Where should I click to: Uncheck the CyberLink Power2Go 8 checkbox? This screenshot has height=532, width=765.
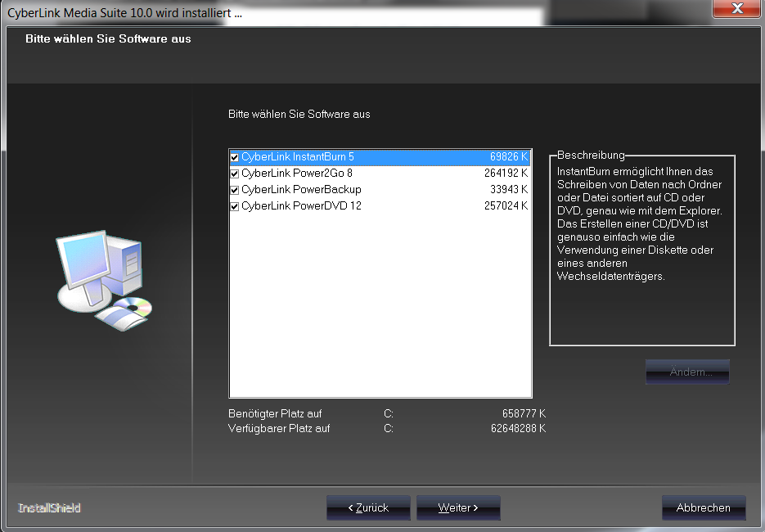[x=235, y=174]
